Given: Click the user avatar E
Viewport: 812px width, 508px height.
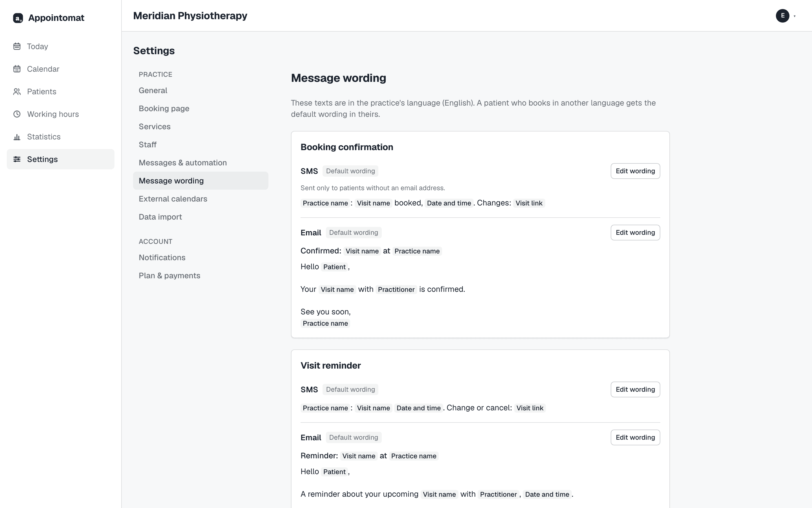Looking at the screenshot, I should [782, 16].
